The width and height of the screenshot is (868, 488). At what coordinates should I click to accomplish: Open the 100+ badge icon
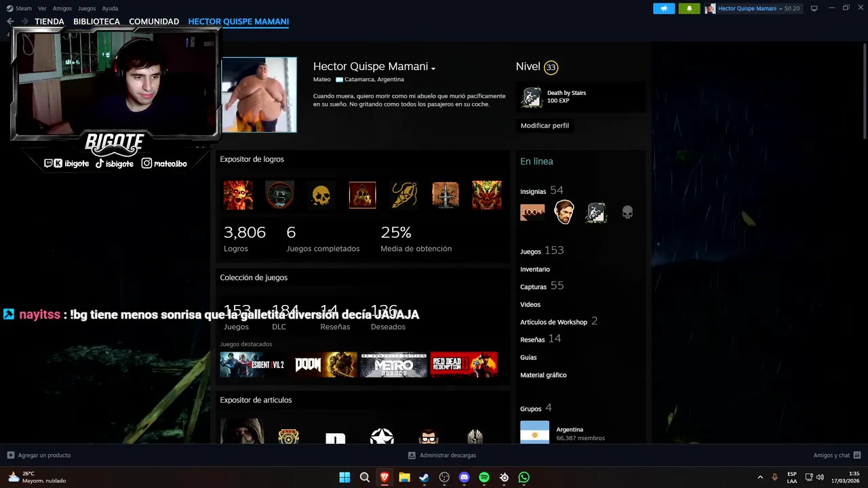click(x=532, y=212)
